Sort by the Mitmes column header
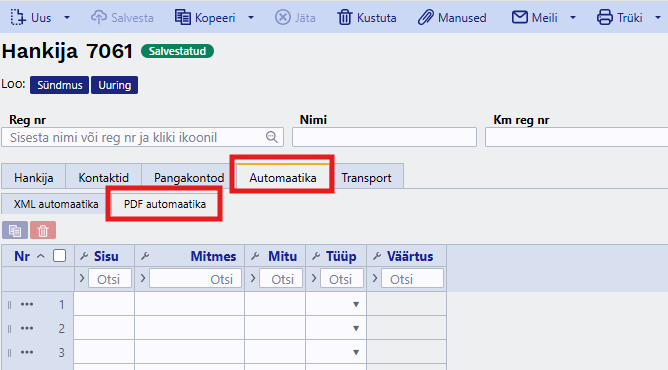The height and width of the screenshot is (370, 668). pyautogui.click(x=213, y=256)
